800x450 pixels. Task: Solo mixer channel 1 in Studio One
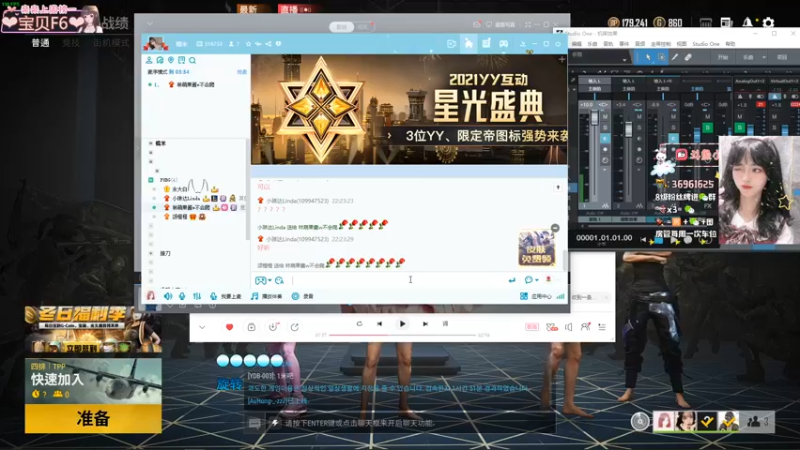pos(605,127)
